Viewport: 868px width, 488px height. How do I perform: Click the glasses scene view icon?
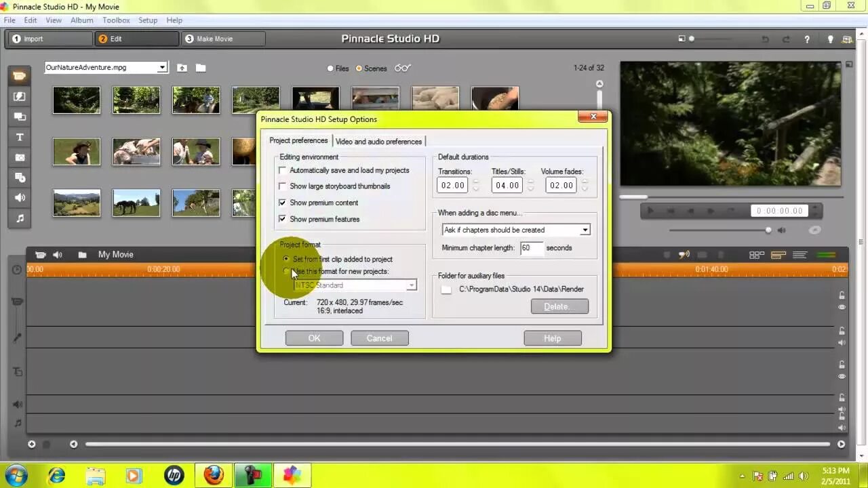(403, 68)
